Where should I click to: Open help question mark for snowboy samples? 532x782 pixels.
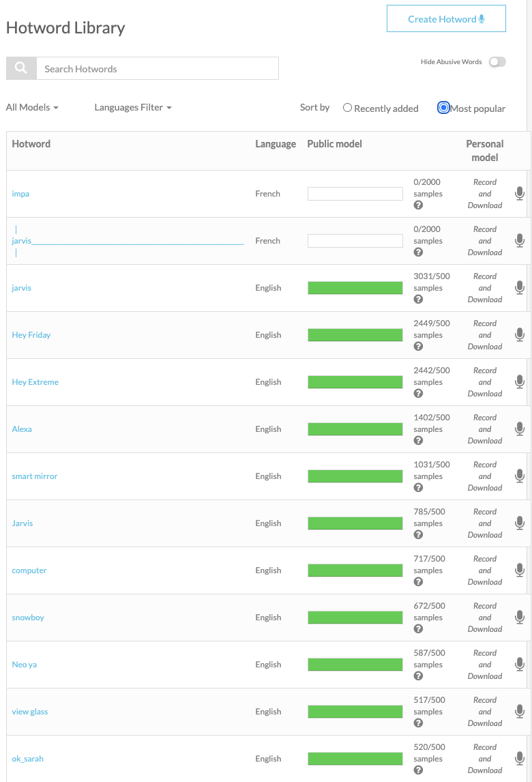click(x=418, y=629)
